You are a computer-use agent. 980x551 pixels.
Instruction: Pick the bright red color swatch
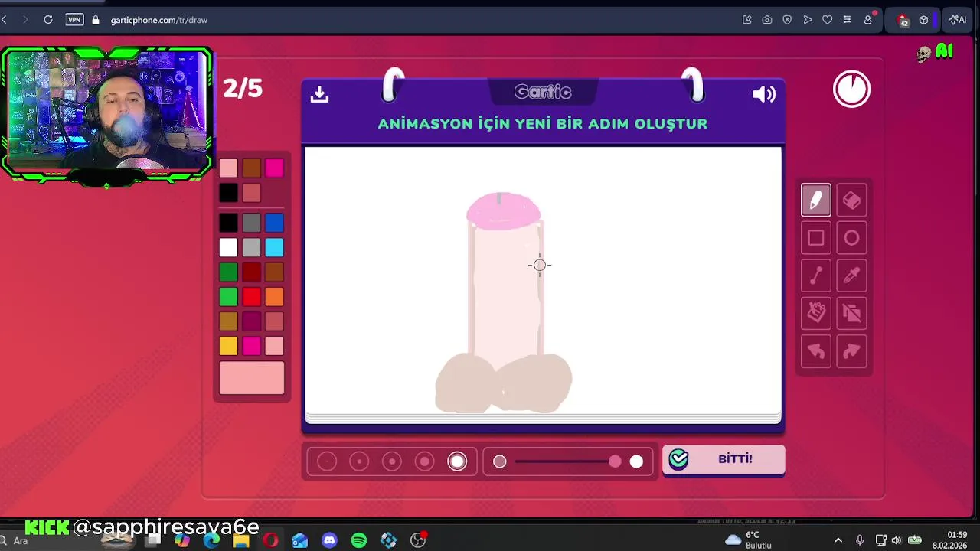coord(252,296)
